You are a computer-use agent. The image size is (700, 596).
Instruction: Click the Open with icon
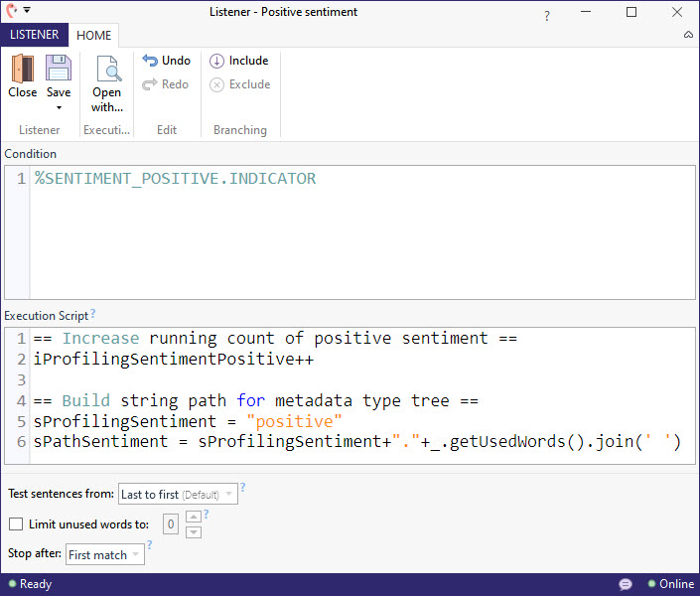click(107, 71)
